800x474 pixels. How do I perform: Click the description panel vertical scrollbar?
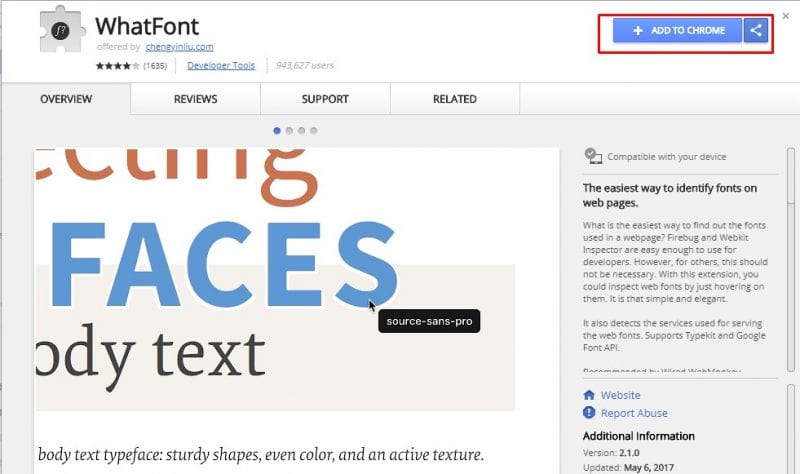790,260
